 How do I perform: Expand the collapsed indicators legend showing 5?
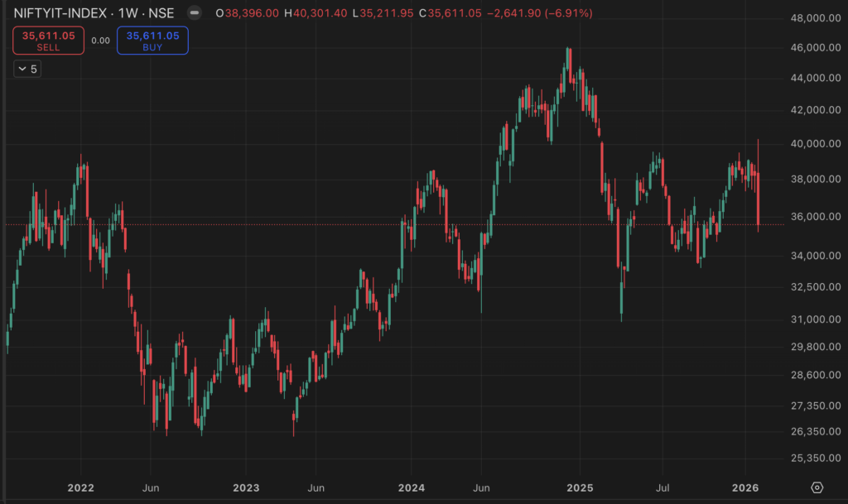[27, 69]
